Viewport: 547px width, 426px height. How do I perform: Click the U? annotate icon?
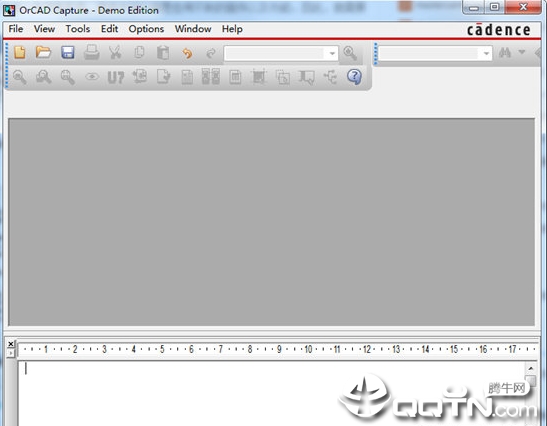tap(116, 77)
